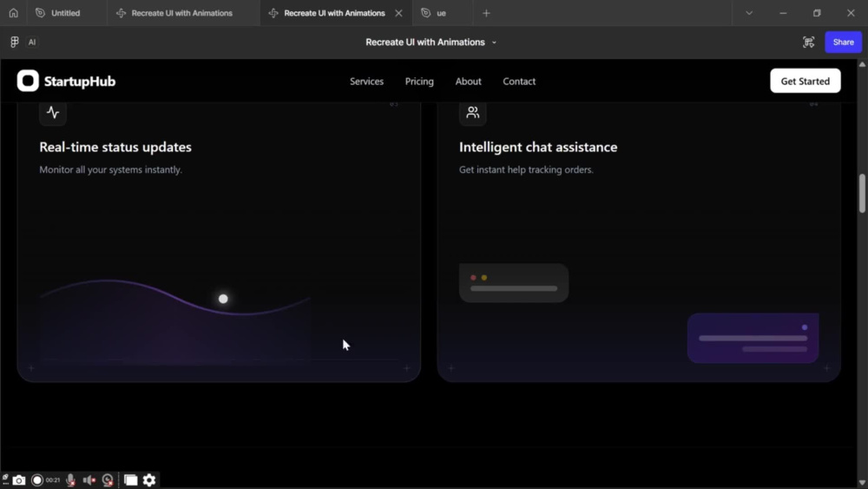Open recorder settings gear icon
The height and width of the screenshot is (489, 868).
[149, 480]
